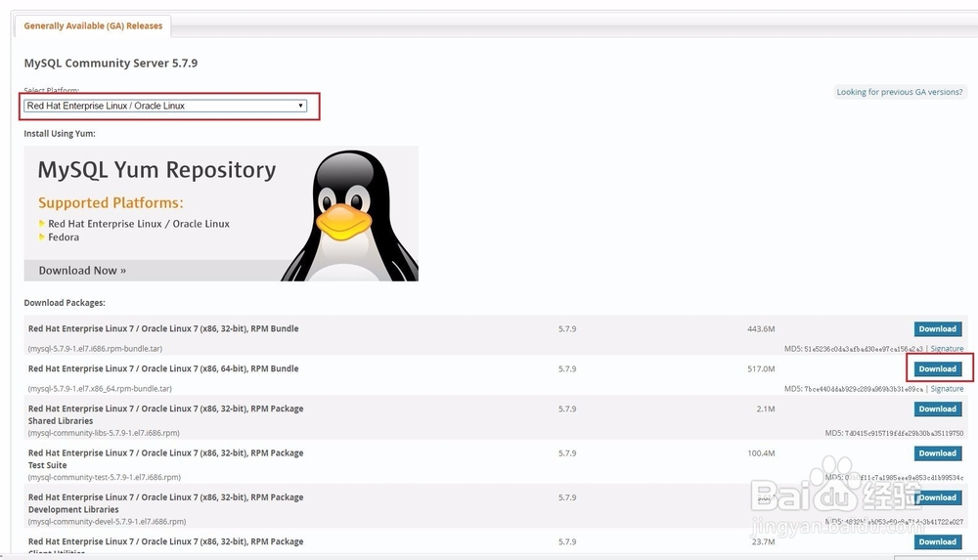Viewport: 978px width, 560px height.
Task: Click the 64-bit RPM Bundle row title
Action: tap(163, 368)
